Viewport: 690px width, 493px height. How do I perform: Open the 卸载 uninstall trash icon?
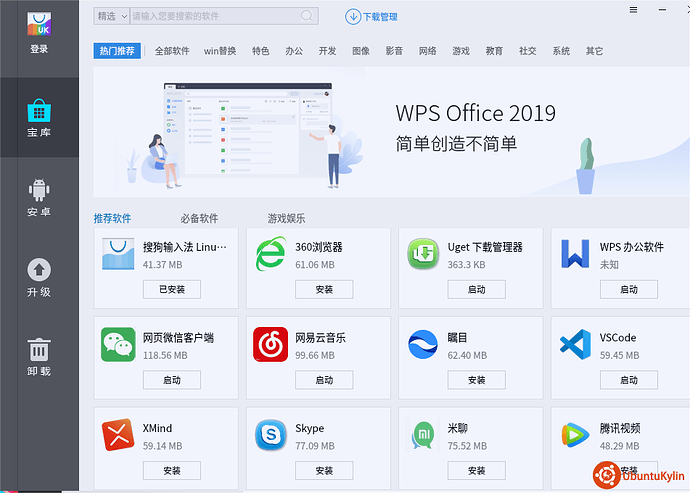point(39,350)
